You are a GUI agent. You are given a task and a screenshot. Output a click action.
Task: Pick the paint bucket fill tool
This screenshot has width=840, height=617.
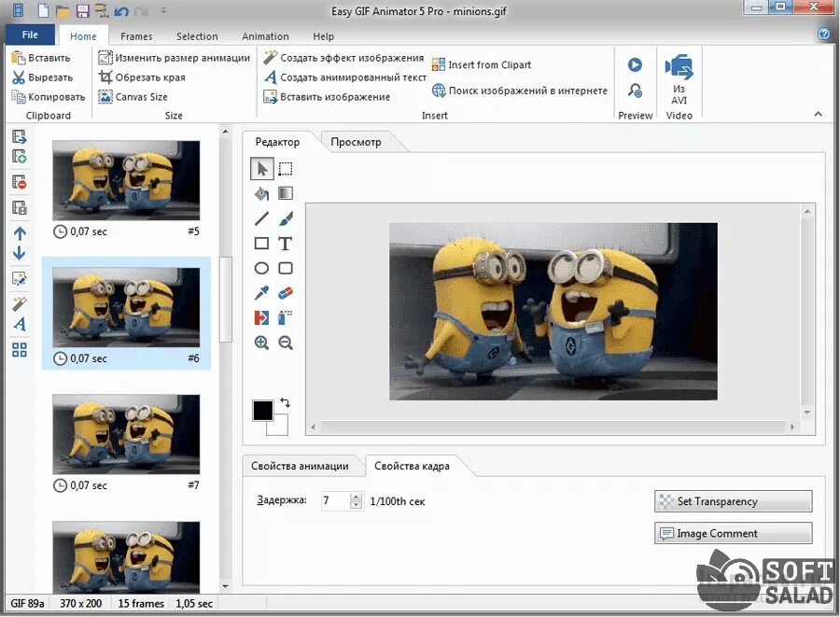coord(262,193)
